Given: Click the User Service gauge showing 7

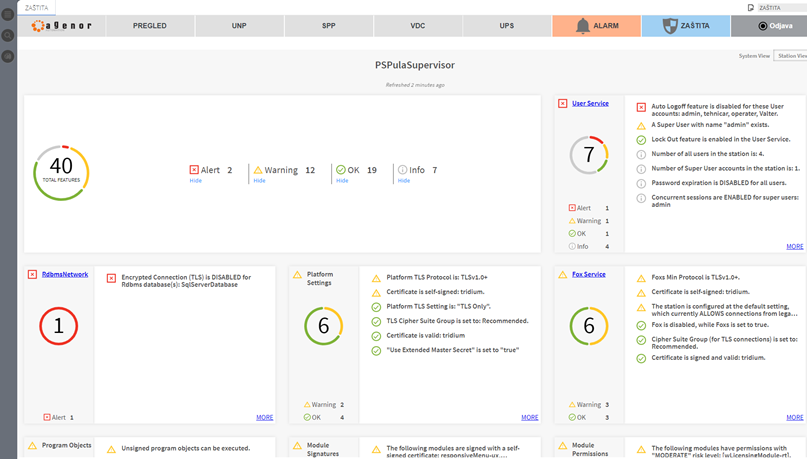Looking at the screenshot, I should coord(589,155).
